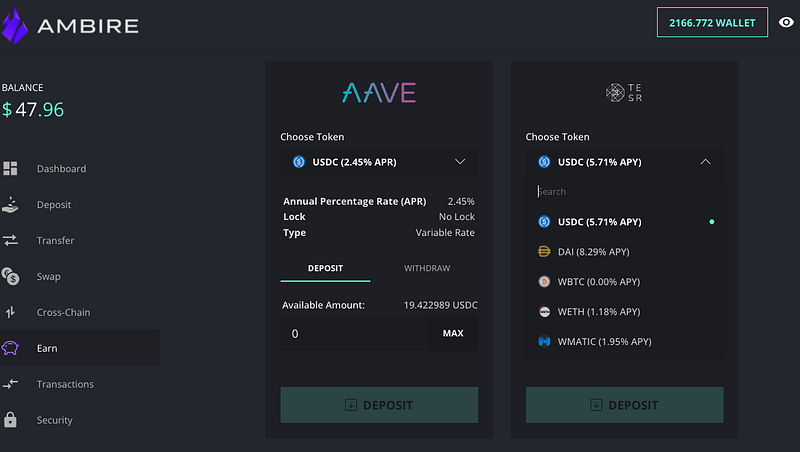Click the Ambire flame logo
Image resolution: width=800 pixels, height=452 pixels.
point(14,26)
